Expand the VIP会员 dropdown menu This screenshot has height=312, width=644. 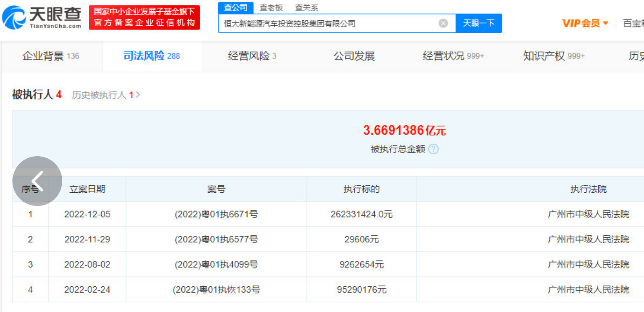[585, 23]
